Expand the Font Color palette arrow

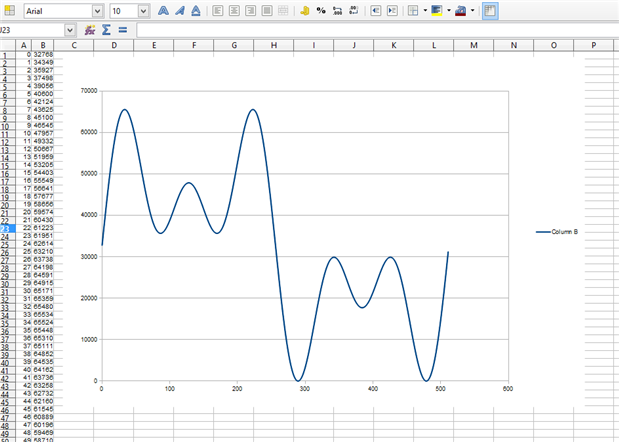click(x=473, y=11)
